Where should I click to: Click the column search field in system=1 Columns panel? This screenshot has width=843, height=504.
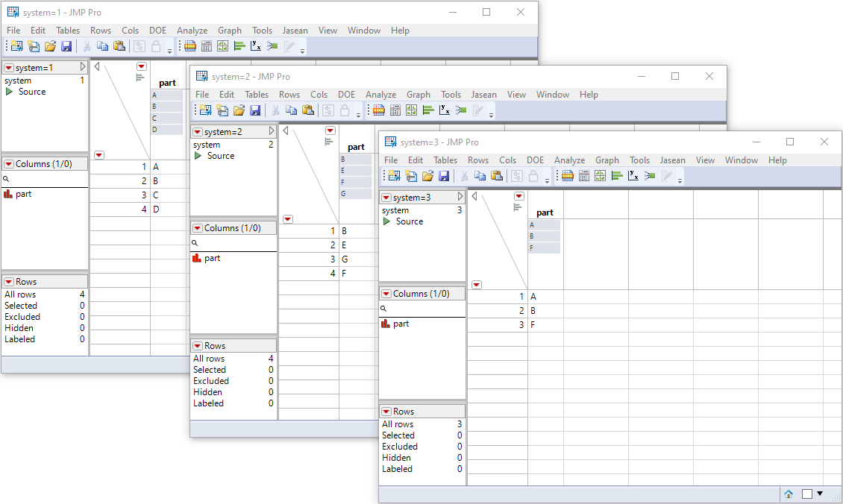[x=41, y=179]
